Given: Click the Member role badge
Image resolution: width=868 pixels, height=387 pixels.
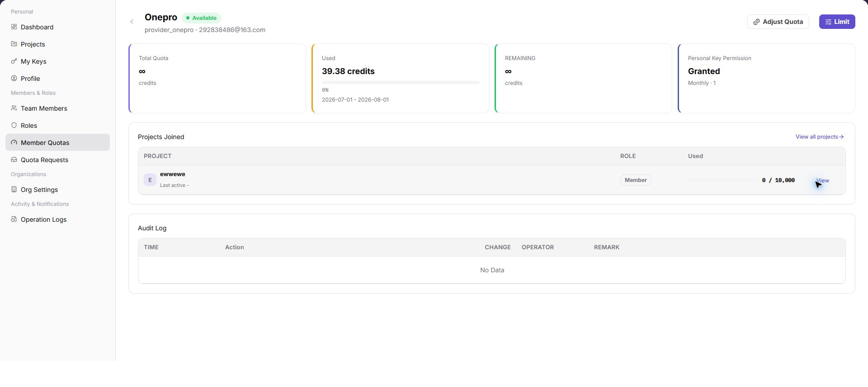Looking at the screenshot, I should coord(636,180).
